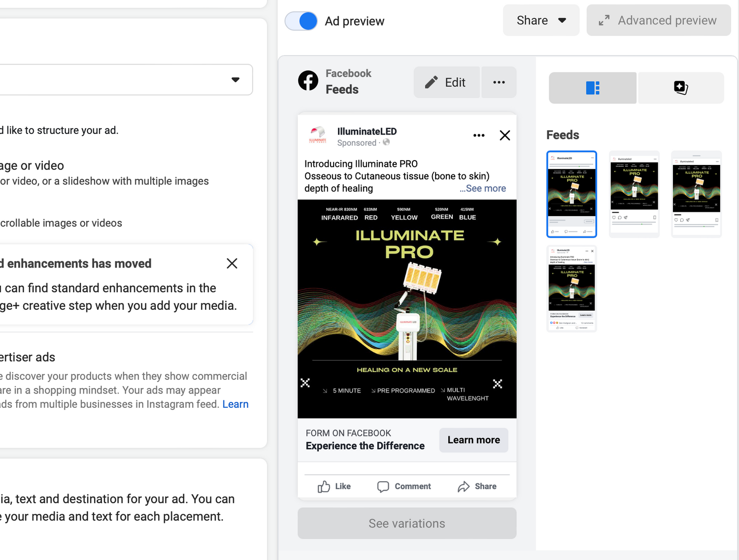Click the FORM ON FACEBOOK label

tap(348, 433)
